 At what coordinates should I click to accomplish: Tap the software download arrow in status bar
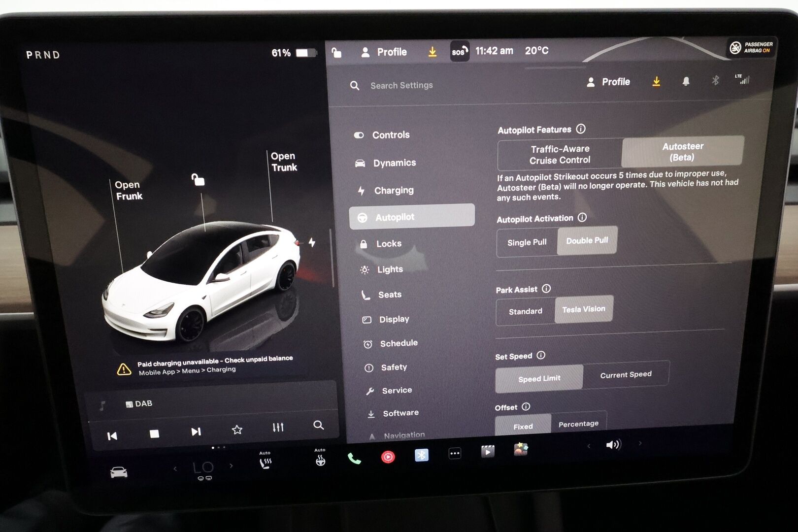(432, 52)
